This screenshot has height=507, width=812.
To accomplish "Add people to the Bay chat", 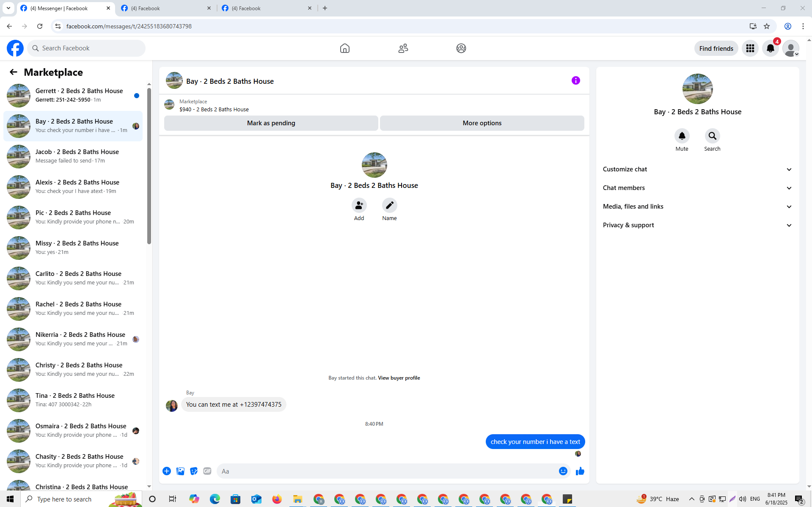I will tap(359, 205).
